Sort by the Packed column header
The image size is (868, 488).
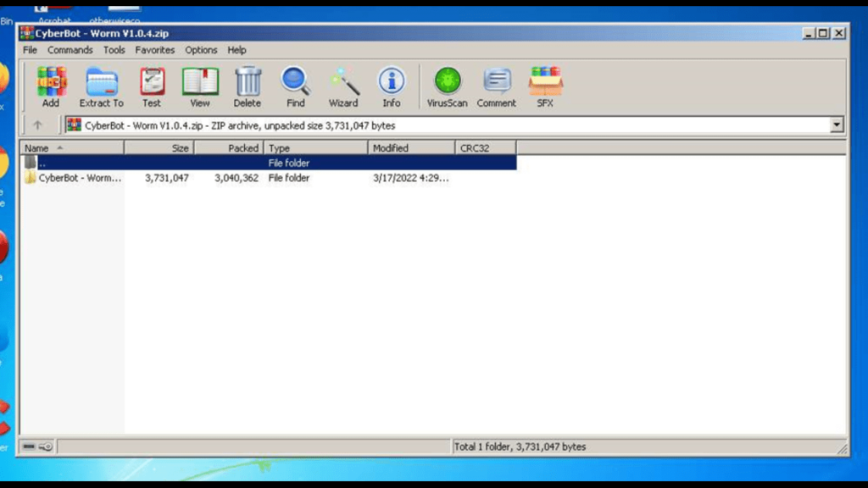click(229, 148)
